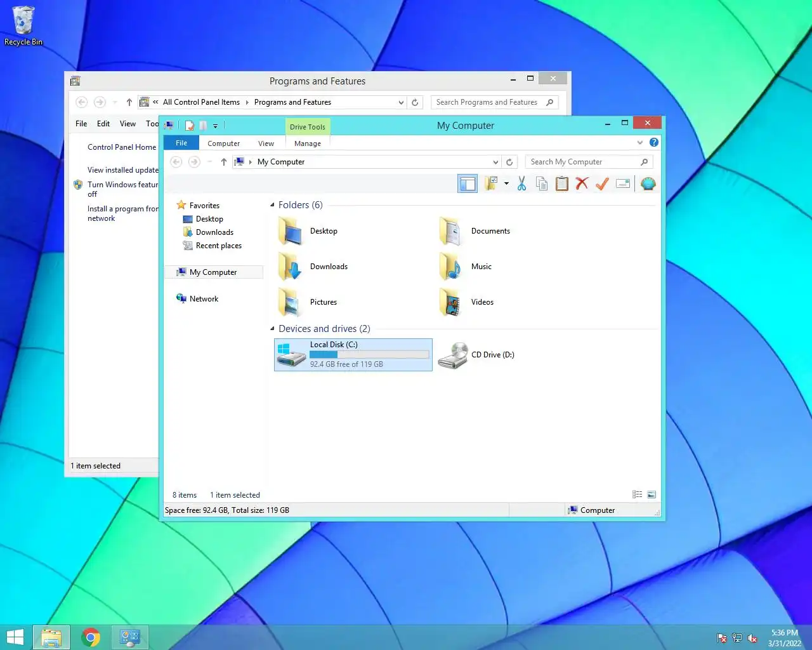Image resolution: width=812 pixels, height=650 pixels.
Task: Click New folder icon in quick access toolbar
Action: tap(203, 126)
